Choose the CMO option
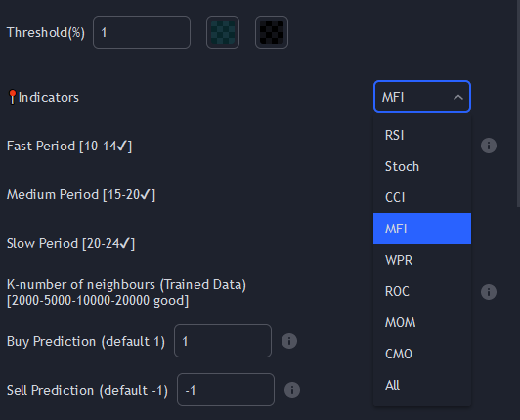The image size is (520, 420). pos(422,354)
